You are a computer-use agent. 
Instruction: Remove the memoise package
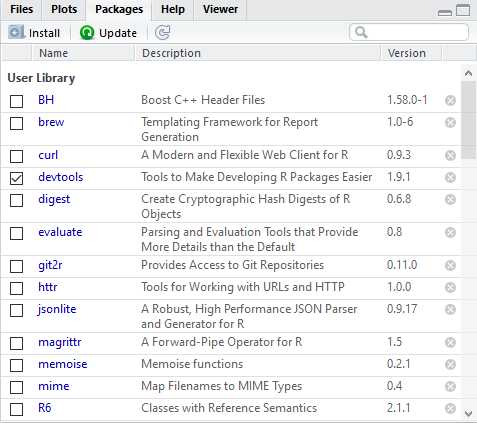[x=450, y=364]
